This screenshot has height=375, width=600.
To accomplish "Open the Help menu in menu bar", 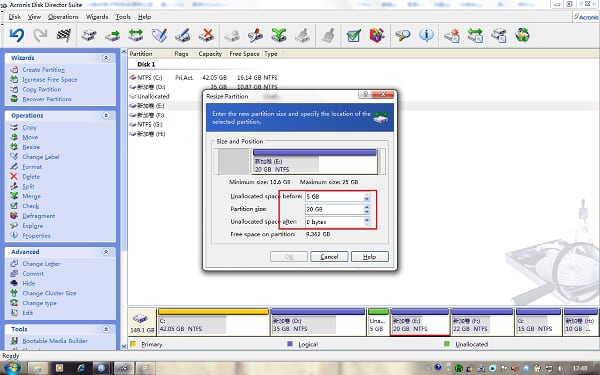I will (145, 17).
